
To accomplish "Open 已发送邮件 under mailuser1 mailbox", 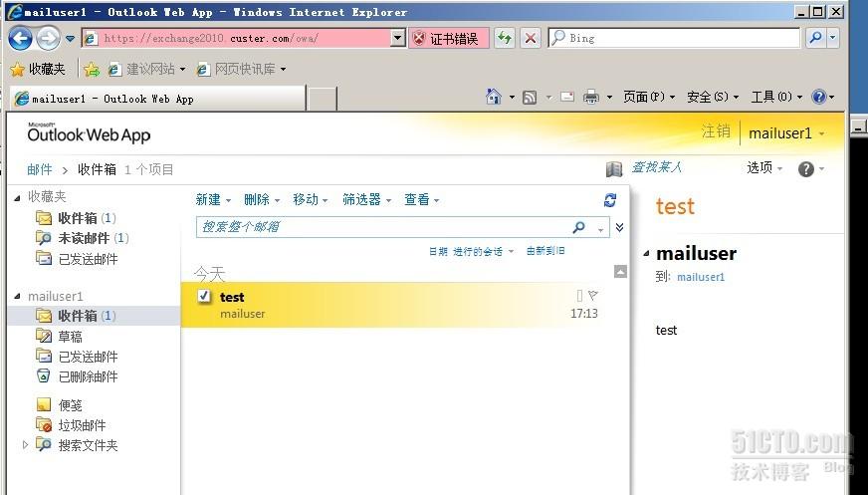I will click(77, 356).
